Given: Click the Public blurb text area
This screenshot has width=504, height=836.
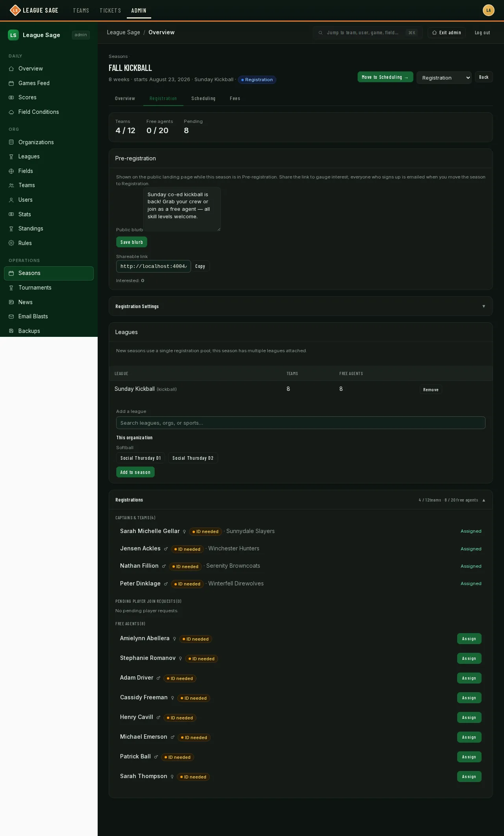Looking at the screenshot, I should [x=182, y=209].
